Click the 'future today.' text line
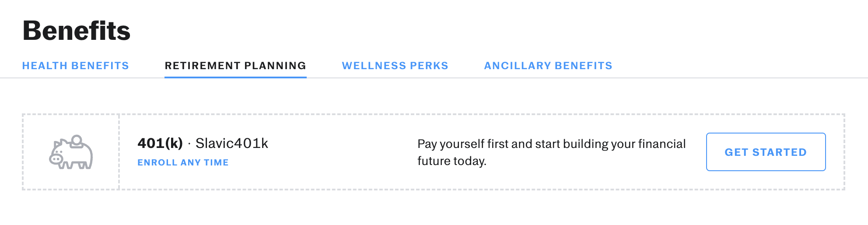 tap(452, 161)
